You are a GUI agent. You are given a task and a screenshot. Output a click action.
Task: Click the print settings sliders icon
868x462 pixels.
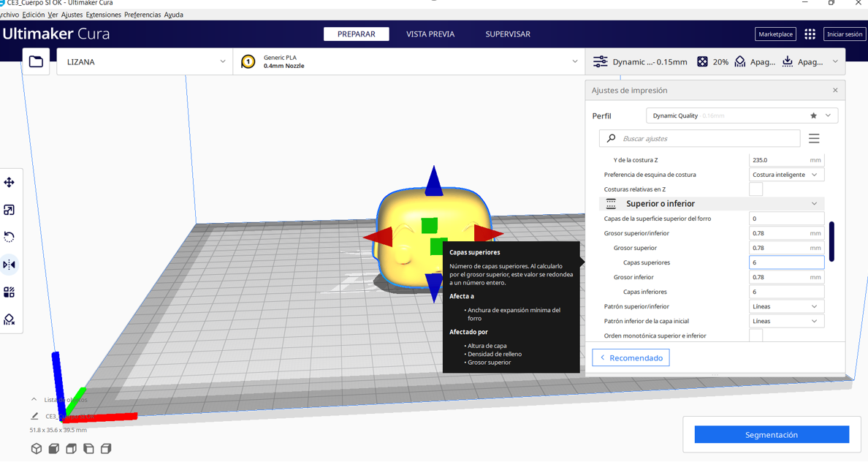600,61
